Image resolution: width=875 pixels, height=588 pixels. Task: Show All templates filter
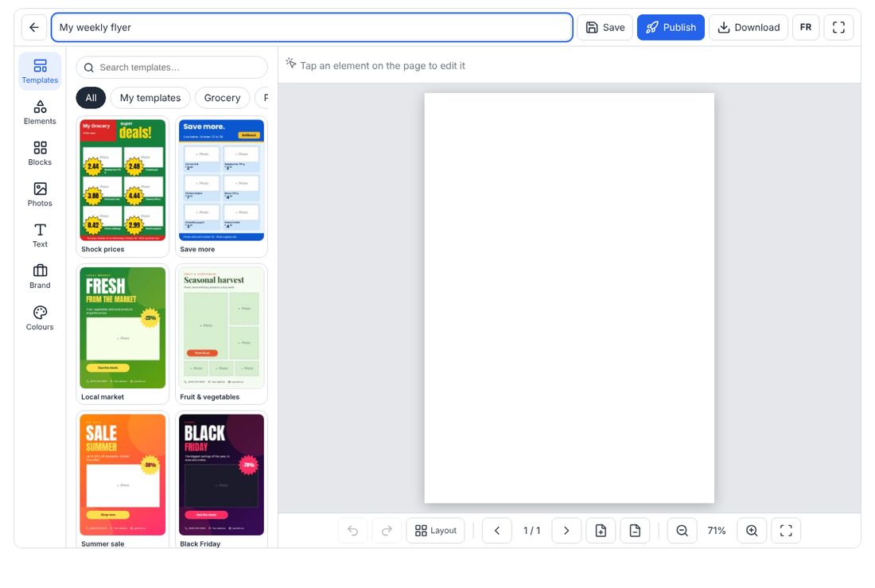(91, 98)
